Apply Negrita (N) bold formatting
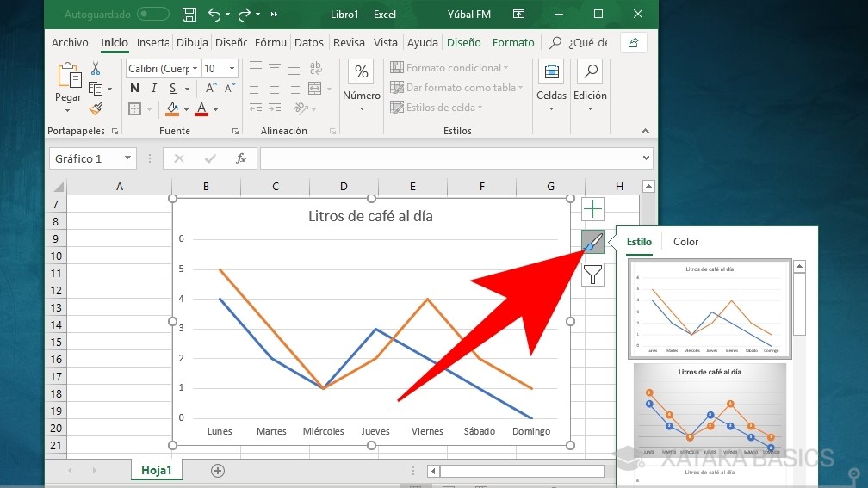Viewport: 868px width, 488px height. (x=134, y=89)
